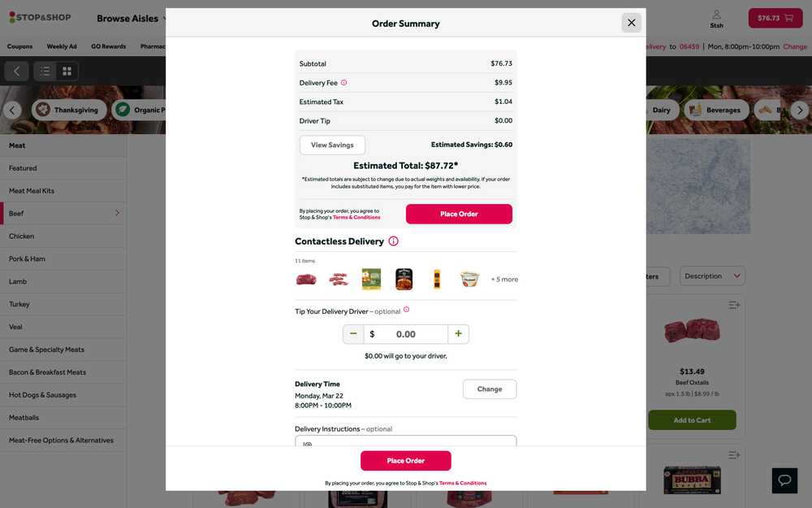Expand the Browse Aisles menu
This screenshot has width=812, height=508.
tap(132, 18)
